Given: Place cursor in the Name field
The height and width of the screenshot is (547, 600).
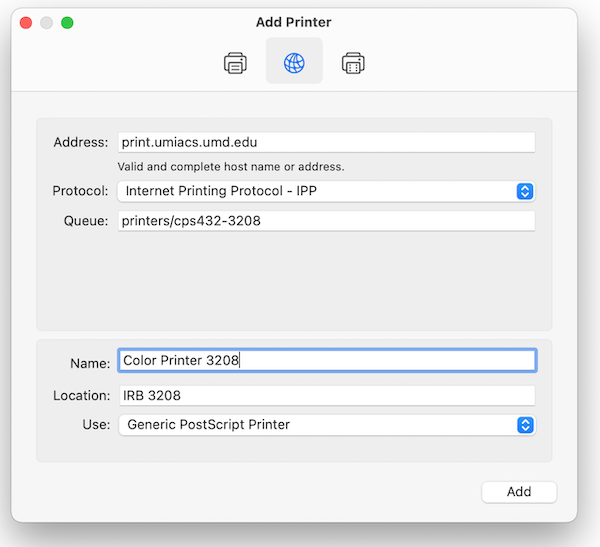Looking at the screenshot, I should (326, 360).
